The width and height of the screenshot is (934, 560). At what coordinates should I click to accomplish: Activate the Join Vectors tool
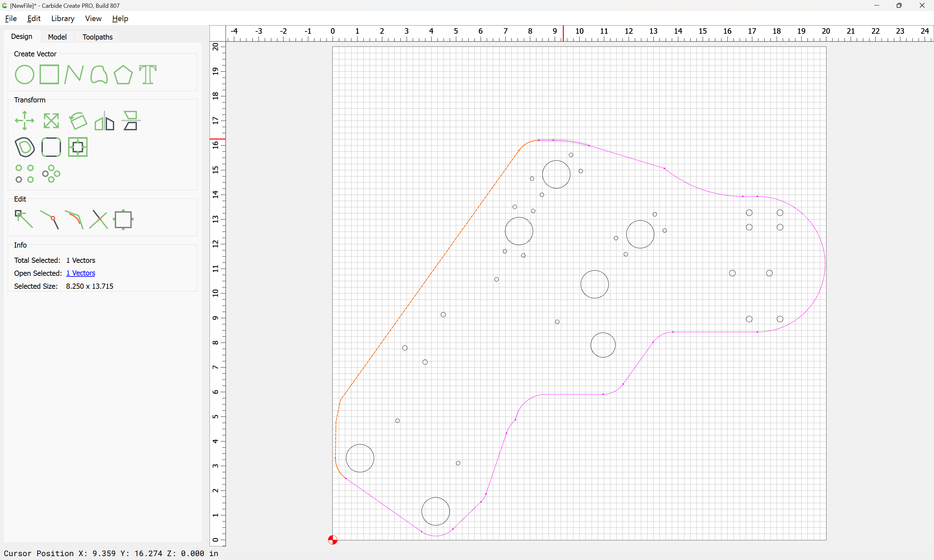pyautogui.click(x=50, y=219)
